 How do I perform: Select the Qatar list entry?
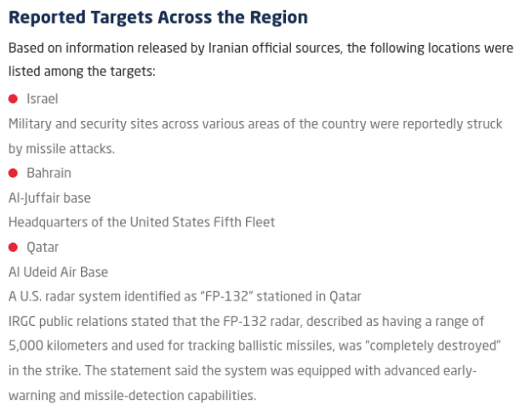click(x=43, y=248)
